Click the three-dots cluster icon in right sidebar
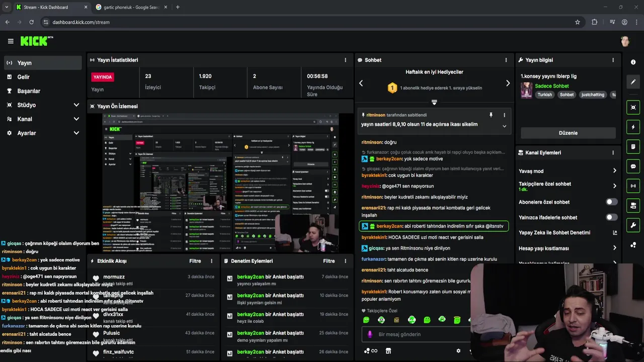The height and width of the screenshot is (362, 644). (x=633, y=245)
